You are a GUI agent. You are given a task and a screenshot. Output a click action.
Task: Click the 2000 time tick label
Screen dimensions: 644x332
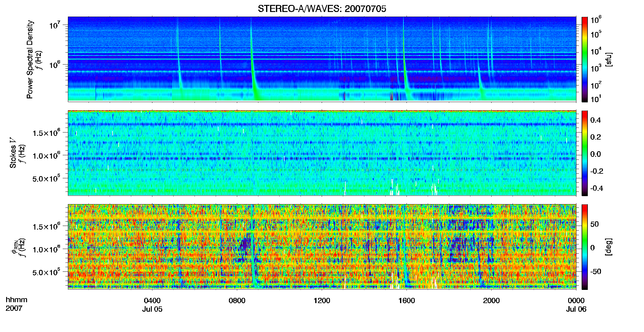[491, 300]
